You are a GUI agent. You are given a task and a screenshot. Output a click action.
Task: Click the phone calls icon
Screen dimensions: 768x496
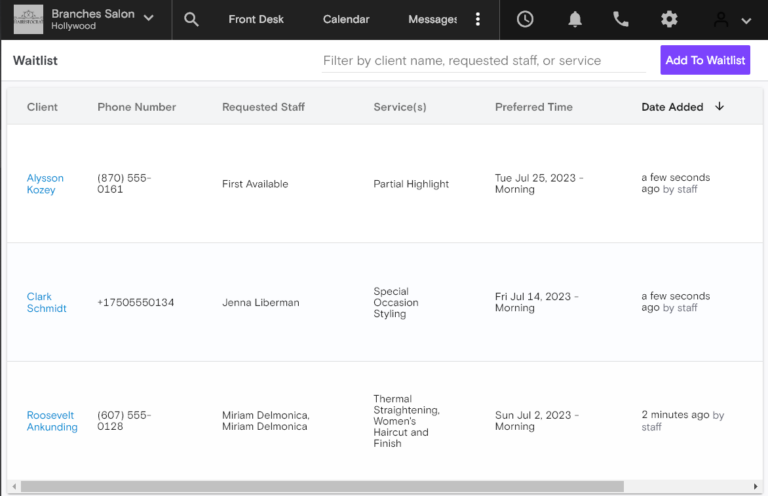coord(621,20)
